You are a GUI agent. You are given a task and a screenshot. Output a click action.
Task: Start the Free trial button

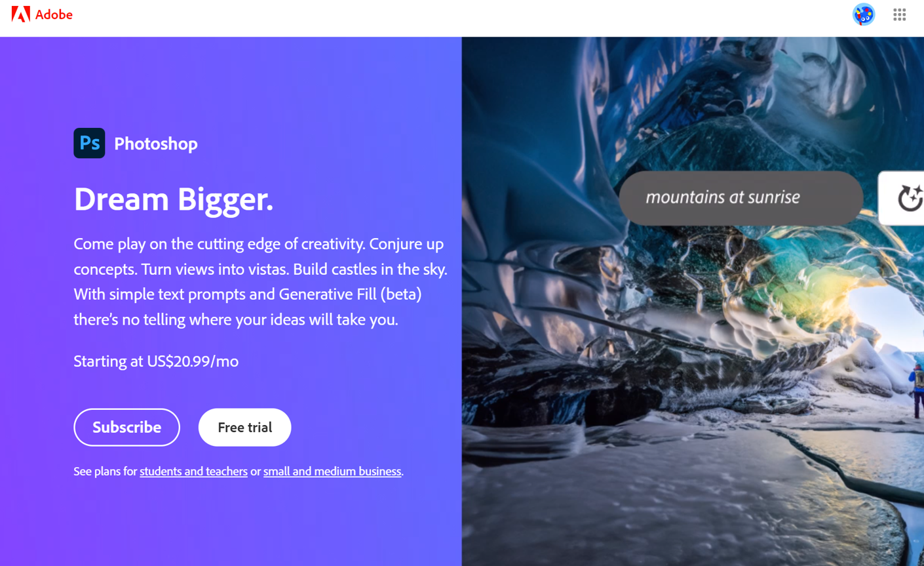click(244, 427)
